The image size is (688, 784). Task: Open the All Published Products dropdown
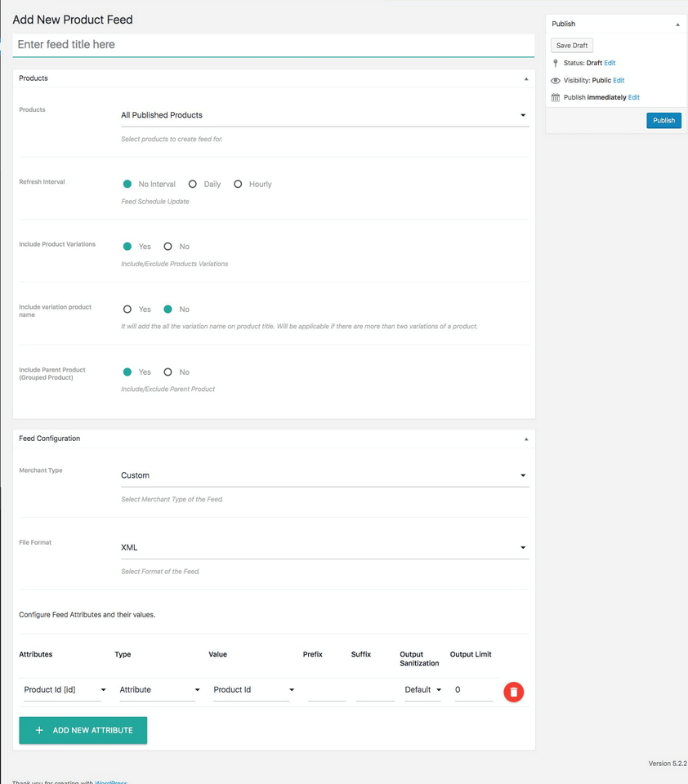coord(324,115)
